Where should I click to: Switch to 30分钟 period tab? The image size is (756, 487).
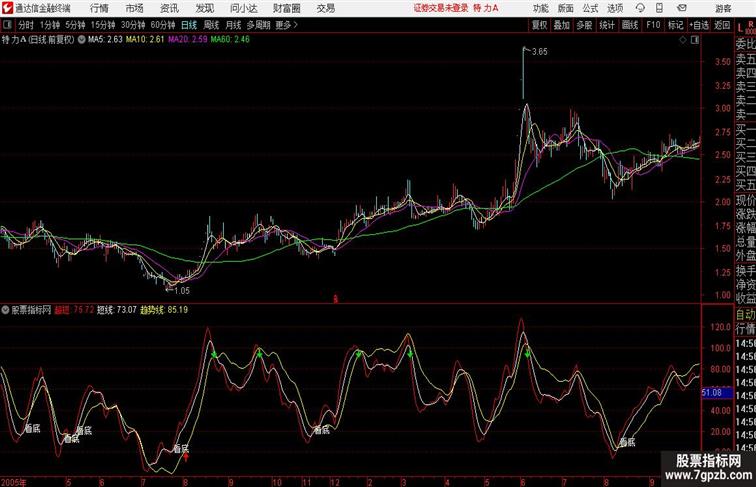(133, 25)
